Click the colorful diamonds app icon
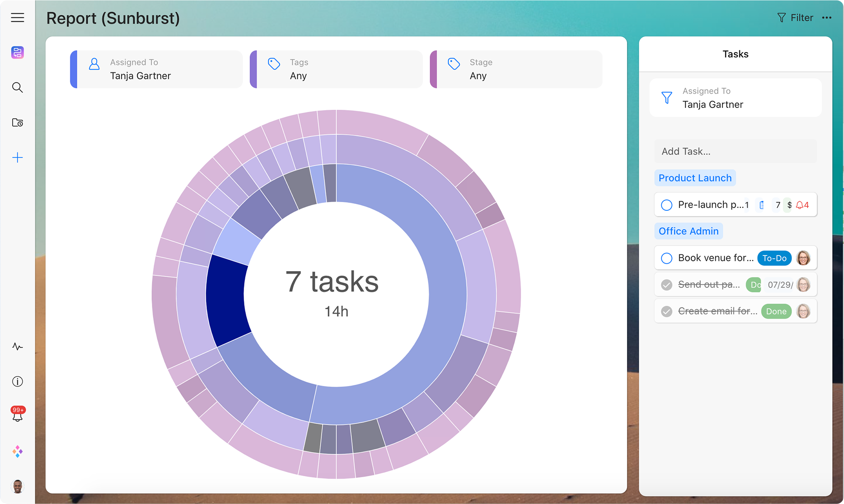Screen dimensions: 844x504 (x=17, y=452)
